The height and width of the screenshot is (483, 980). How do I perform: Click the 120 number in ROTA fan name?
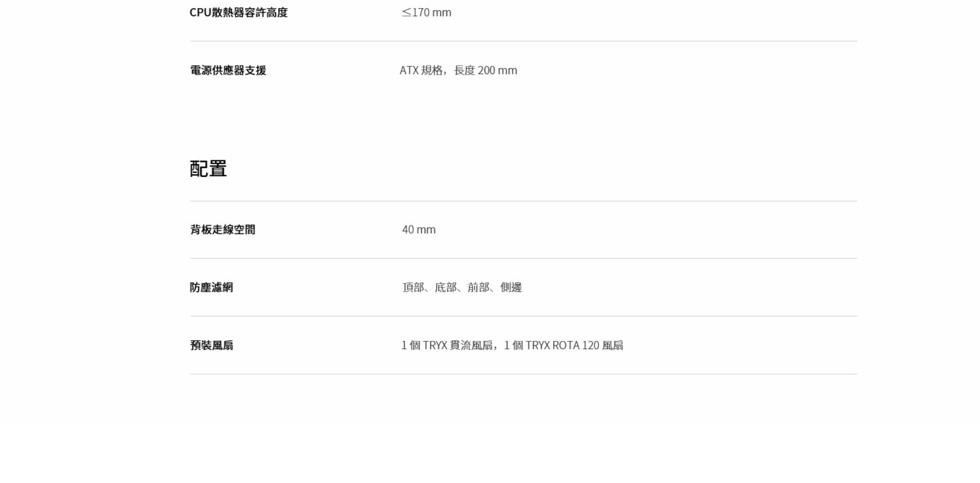pyautogui.click(x=590, y=345)
